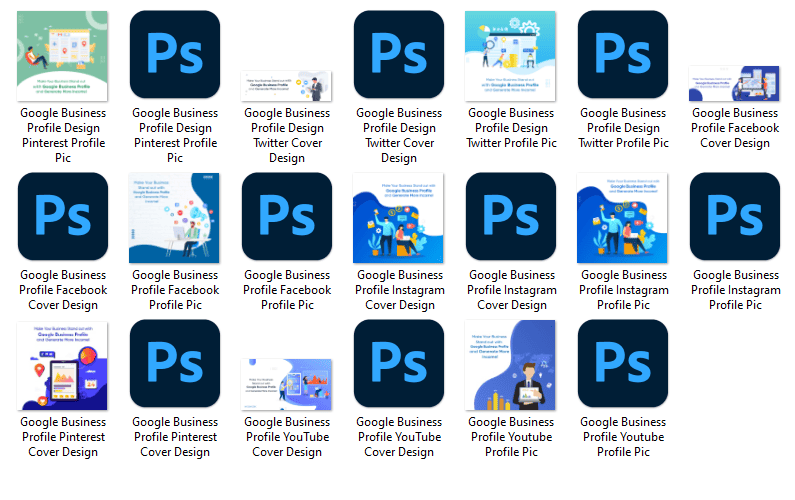The image size is (795, 500).
Task: Click the 'Twitter Profile Pic' name under the Ps icon
Action: tap(623, 128)
